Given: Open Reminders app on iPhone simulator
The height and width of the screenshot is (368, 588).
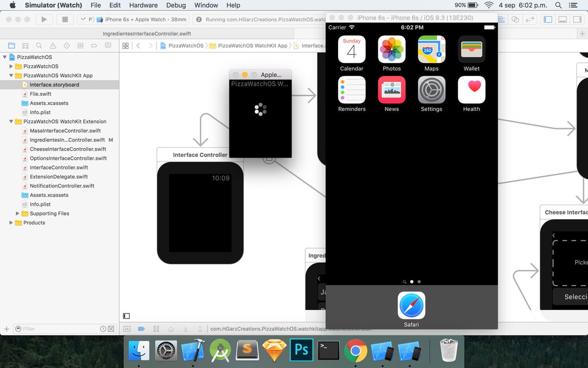Looking at the screenshot, I should (x=352, y=89).
